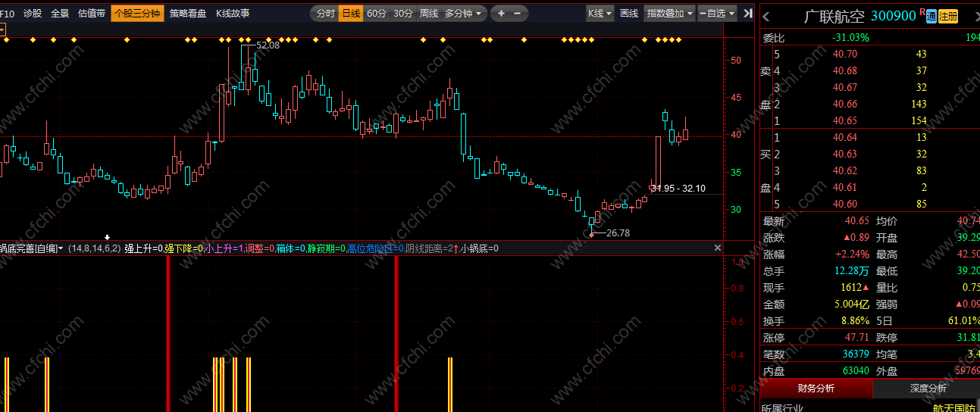Open the 自选 watchlist dropdown
Image resolution: width=980 pixels, height=412 pixels.
716,14
